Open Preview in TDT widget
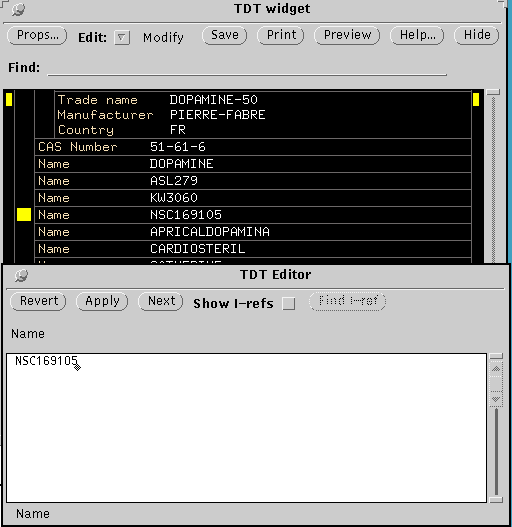 [x=347, y=35]
